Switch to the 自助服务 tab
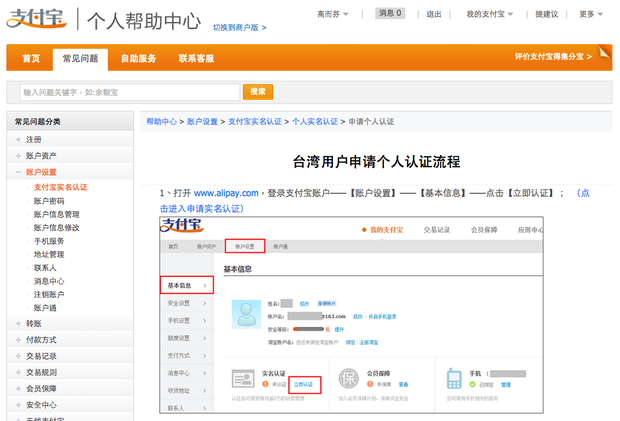Screen dimensions: 620x421 [x=138, y=59]
